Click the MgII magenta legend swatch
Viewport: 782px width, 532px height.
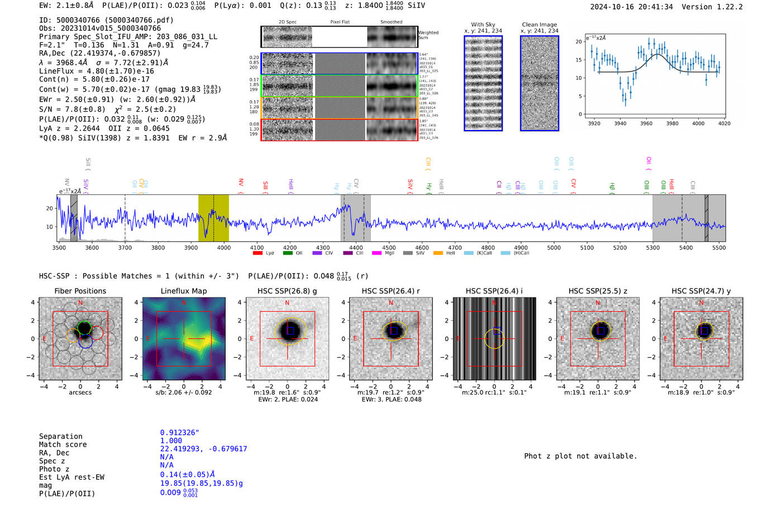(x=377, y=253)
